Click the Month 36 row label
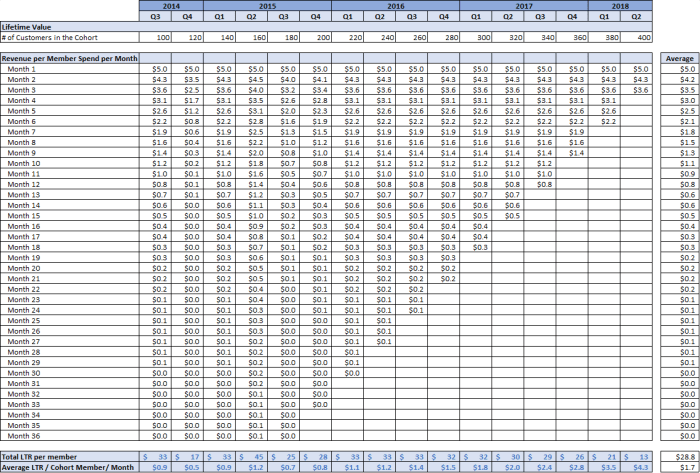Screen dimensions: 700x473 point(24,436)
